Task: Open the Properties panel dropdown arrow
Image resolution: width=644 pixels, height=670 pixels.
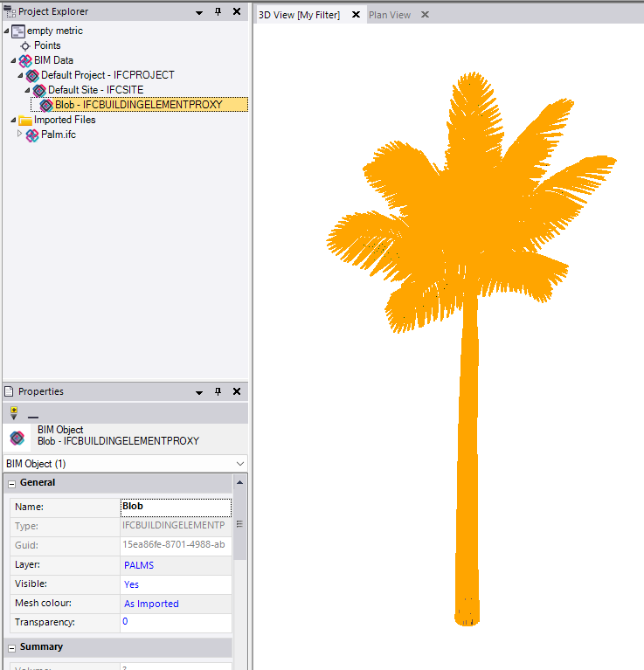Action: pyautogui.click(x=199, y=393)
